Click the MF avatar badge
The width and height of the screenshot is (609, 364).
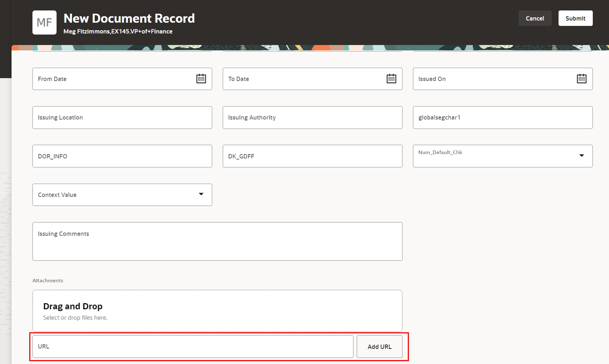coord(44,22)
